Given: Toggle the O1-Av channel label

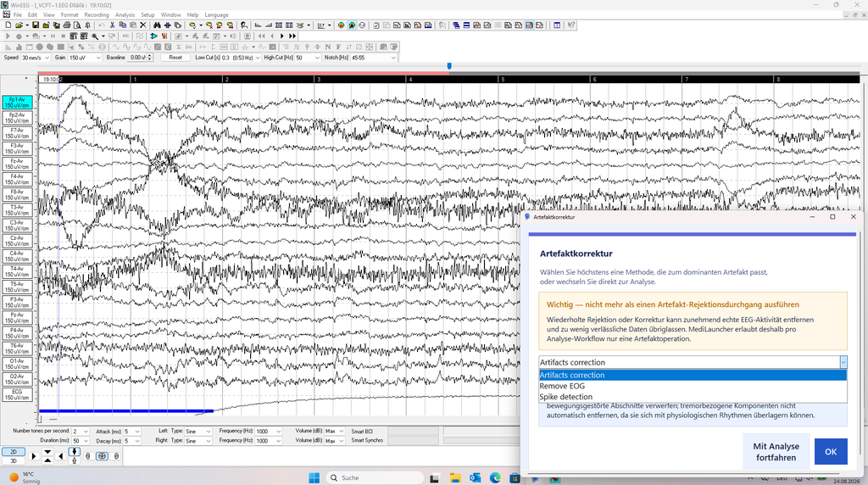Looking at the screenshot, I should (18, 363).
